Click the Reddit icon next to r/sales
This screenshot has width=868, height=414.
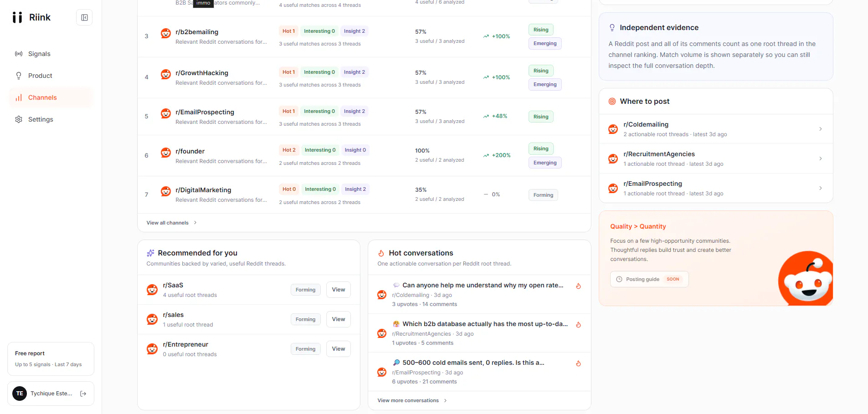[152, 319]
